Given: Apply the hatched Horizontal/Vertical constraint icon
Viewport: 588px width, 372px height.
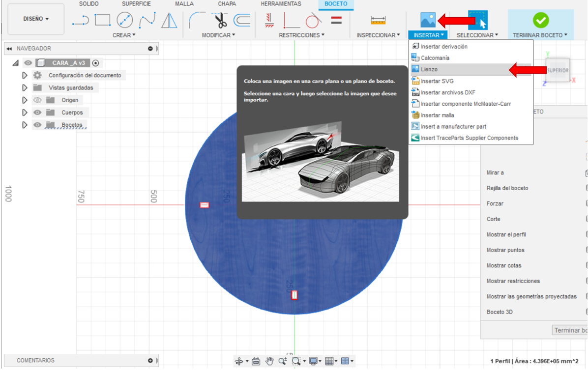Looking at the screenshot, I should [x=269, y=20].
